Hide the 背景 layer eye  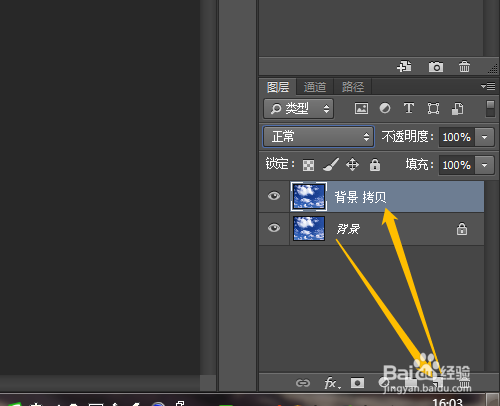pyautogui.click(x=274, y=228)
